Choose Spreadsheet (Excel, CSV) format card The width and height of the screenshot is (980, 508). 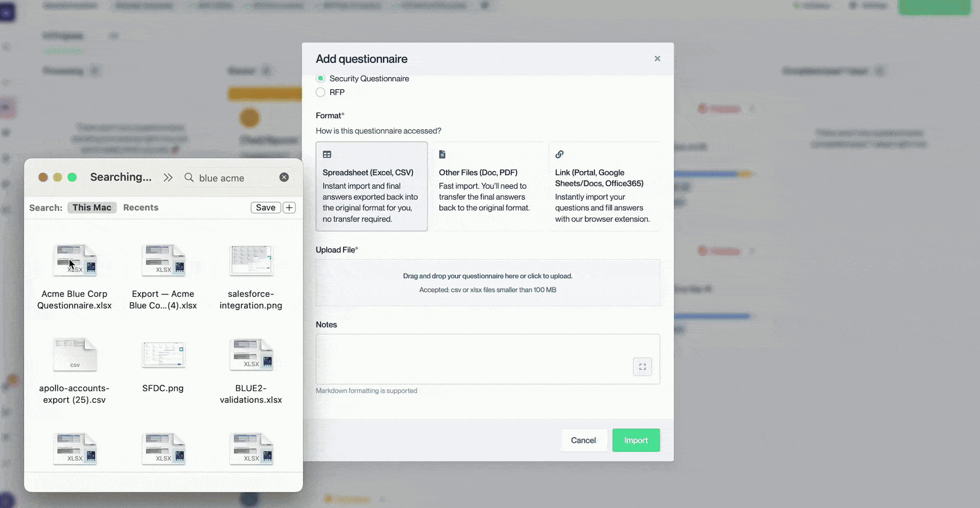372,187
